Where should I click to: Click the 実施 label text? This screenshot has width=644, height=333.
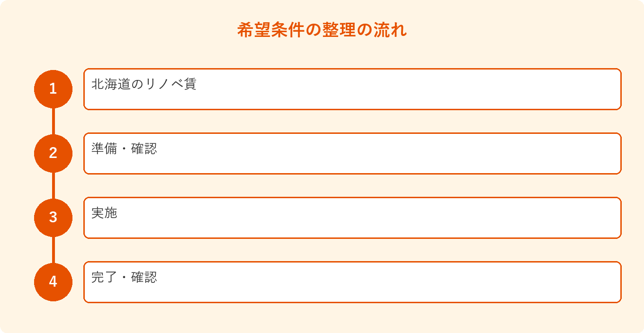104,213
